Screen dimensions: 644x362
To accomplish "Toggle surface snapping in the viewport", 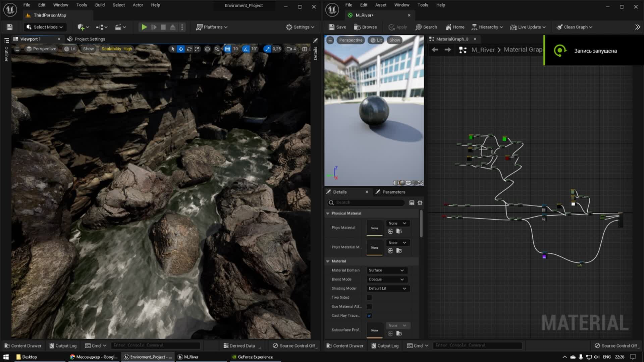I will click(x=217, y=49).
